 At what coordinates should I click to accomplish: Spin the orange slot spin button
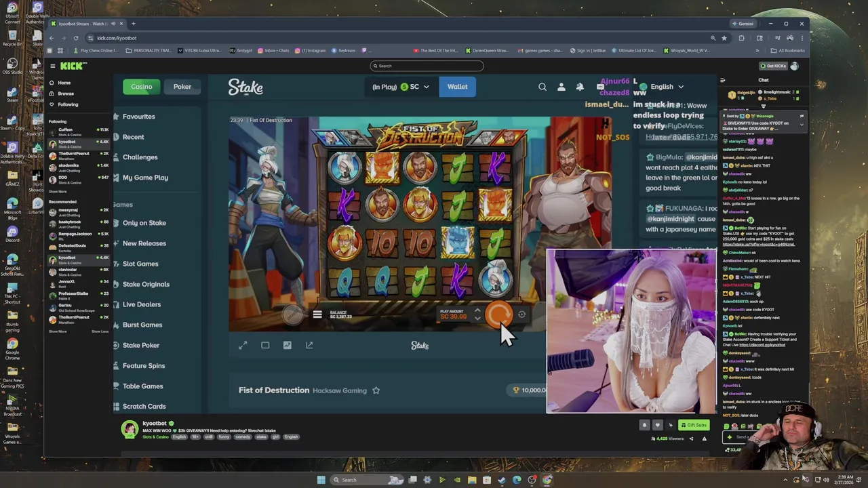click(500, 314)
